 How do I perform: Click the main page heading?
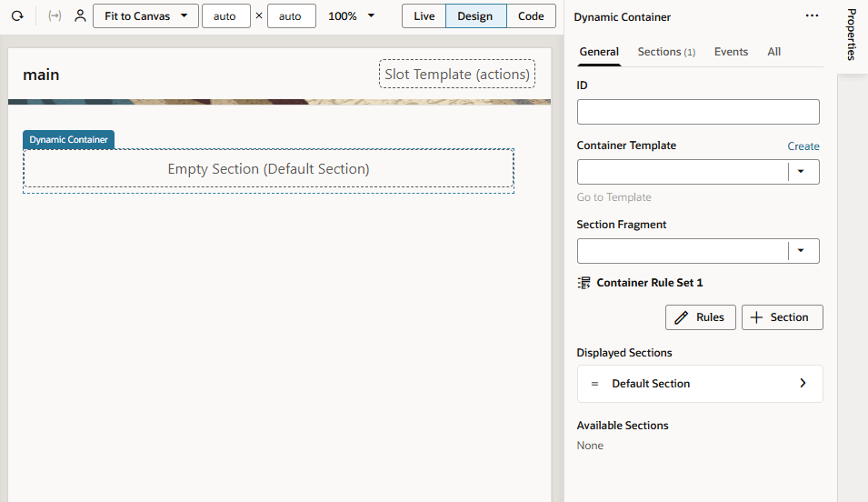[41, 75]
